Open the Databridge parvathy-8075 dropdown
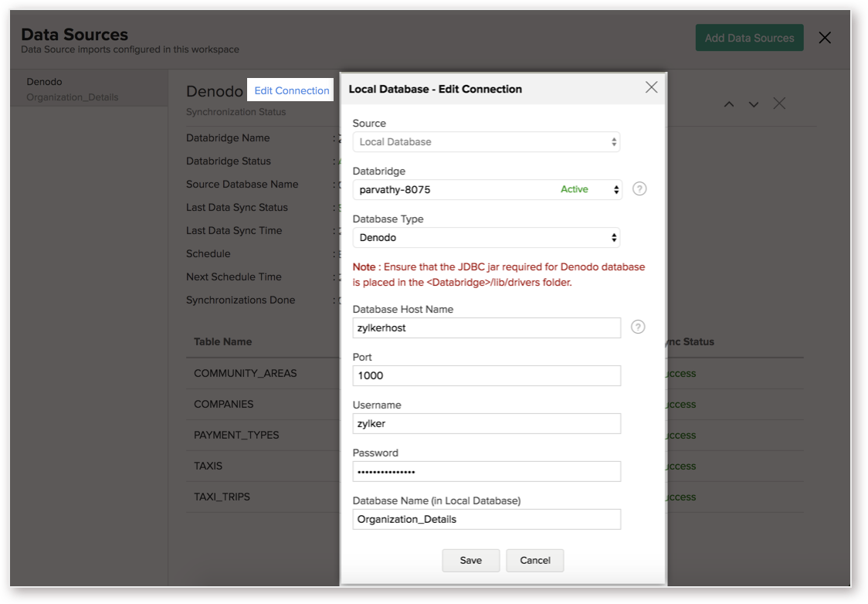The height and width of the screenshot is (604, 868). click(487, 189)
